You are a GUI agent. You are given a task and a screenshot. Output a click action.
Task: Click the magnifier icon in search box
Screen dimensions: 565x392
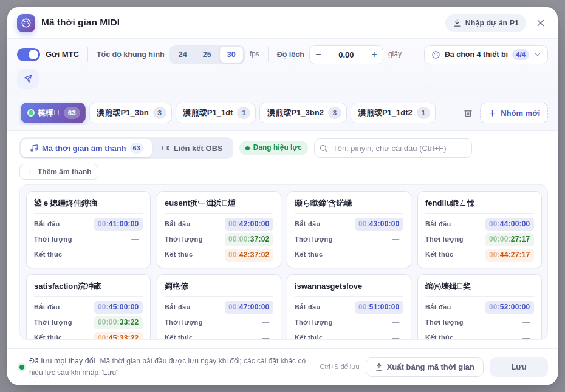pos(324,148)
